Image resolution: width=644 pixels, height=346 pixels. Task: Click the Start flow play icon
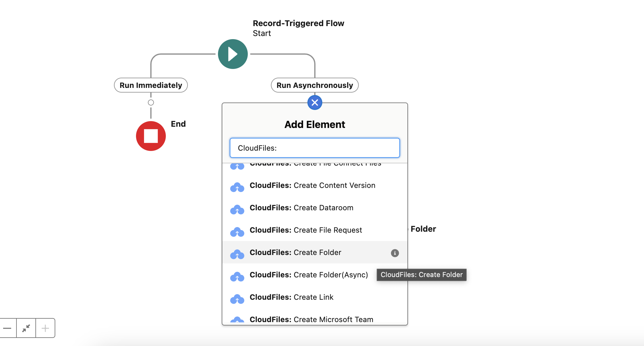[x=233, y=54]
